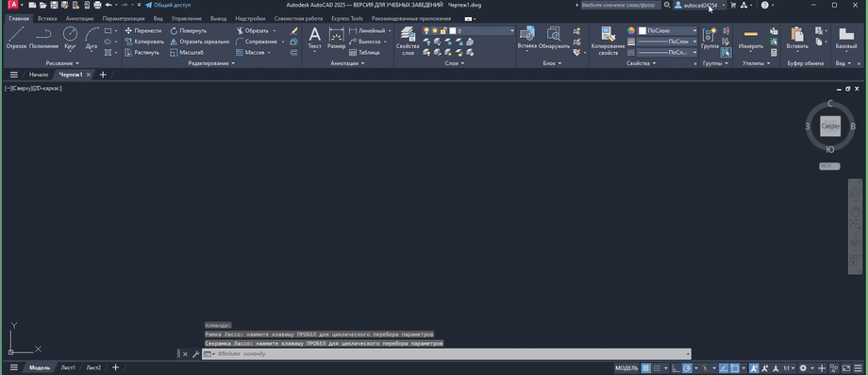Toggle Ortho mode in status bar
868x375 pixels.
(x=676, y=368)
